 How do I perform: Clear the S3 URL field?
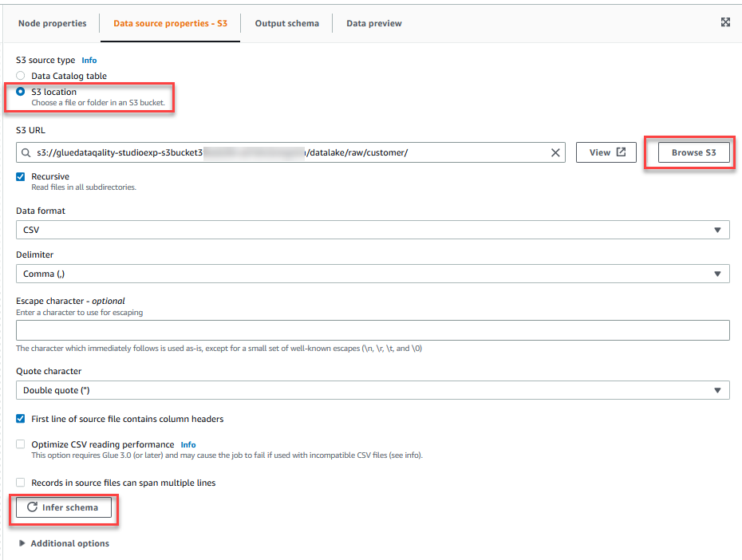555,153
